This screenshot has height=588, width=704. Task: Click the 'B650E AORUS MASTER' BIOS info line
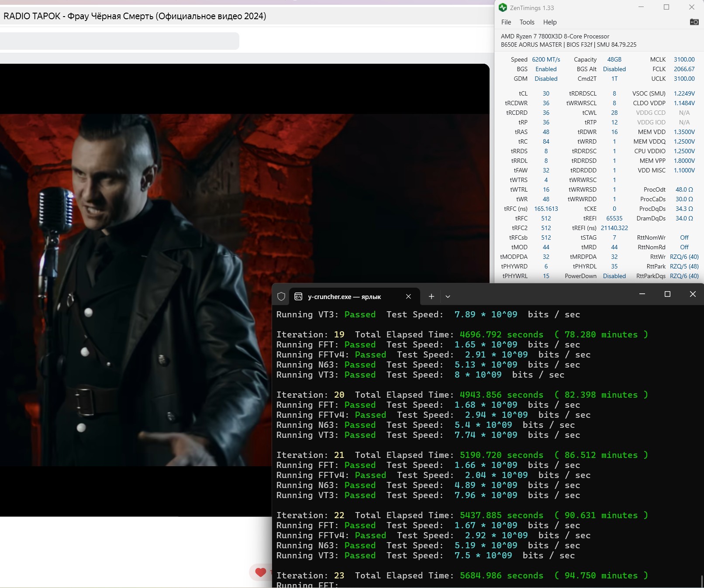[569, 45]
